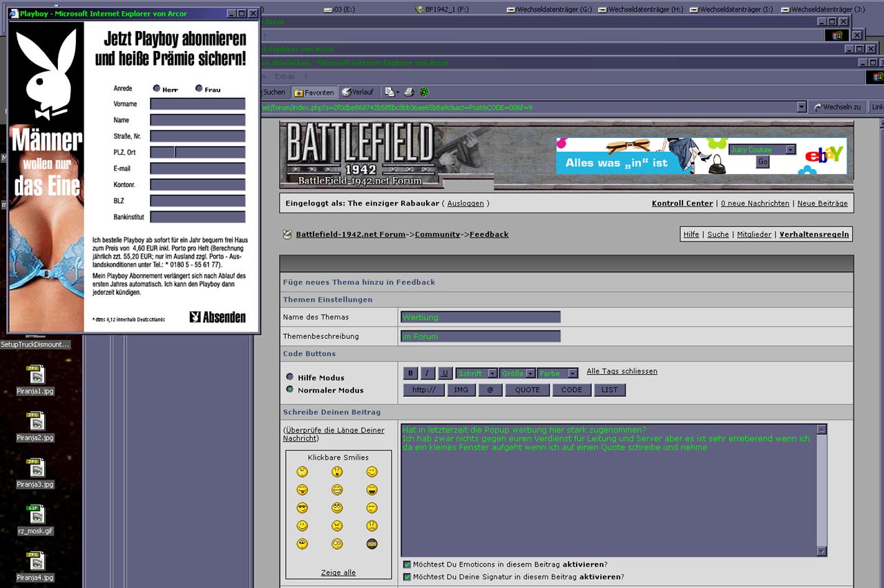Open the Farbe color dropdown

(x=558, y=373)
